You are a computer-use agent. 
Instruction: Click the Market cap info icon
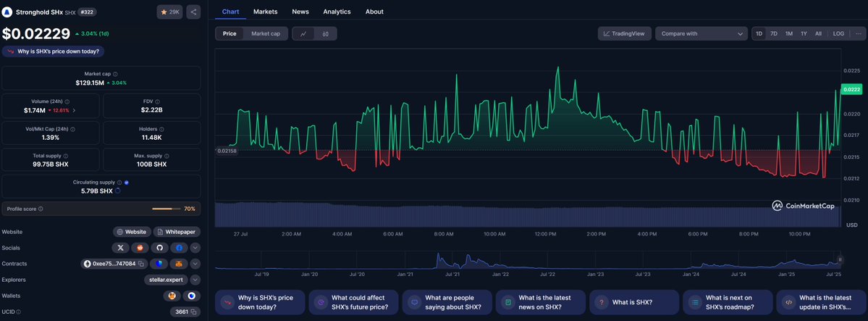coord(115,74)
